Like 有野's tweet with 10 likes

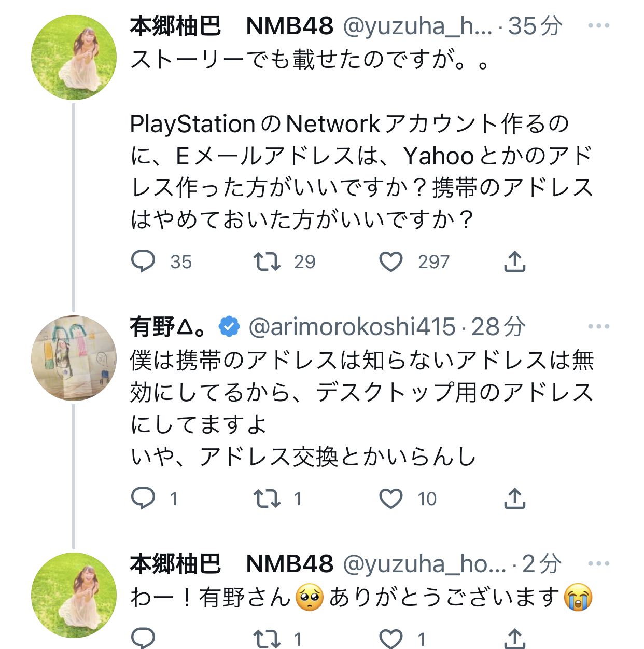point(391,499)
